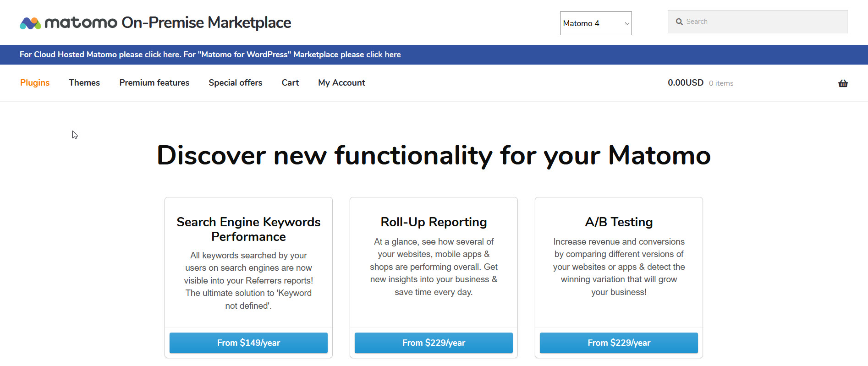The height and width of the screenshot is (366, 868).
Task: Focus the Search input field
Action: point(758,22)
